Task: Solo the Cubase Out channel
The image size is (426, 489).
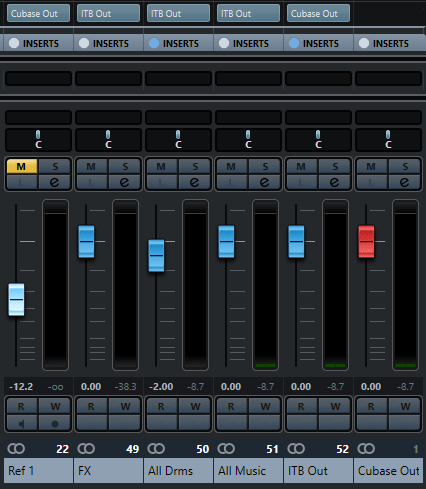Action: tap(405, 166)
